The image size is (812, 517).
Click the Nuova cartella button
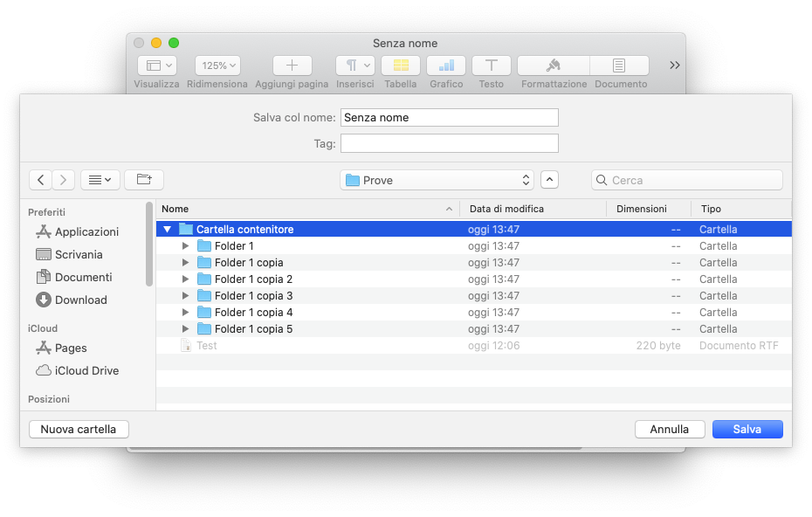click(79, 429)
